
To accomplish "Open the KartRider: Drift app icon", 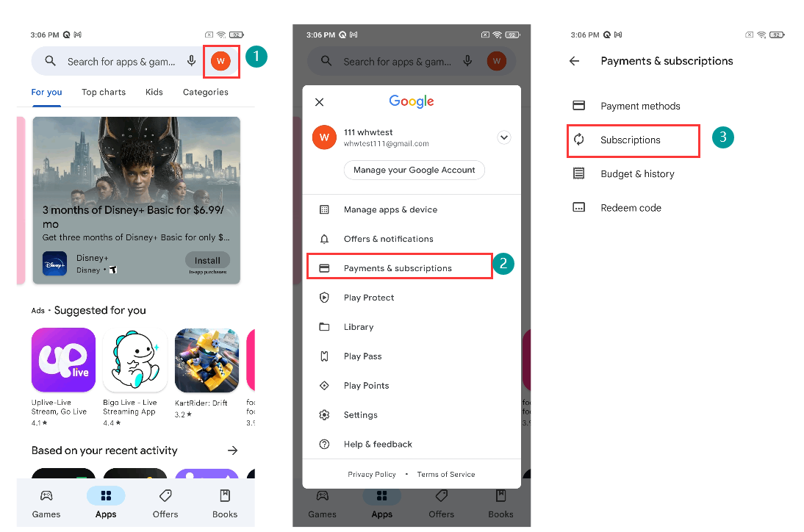I will (x=207, y=360).
